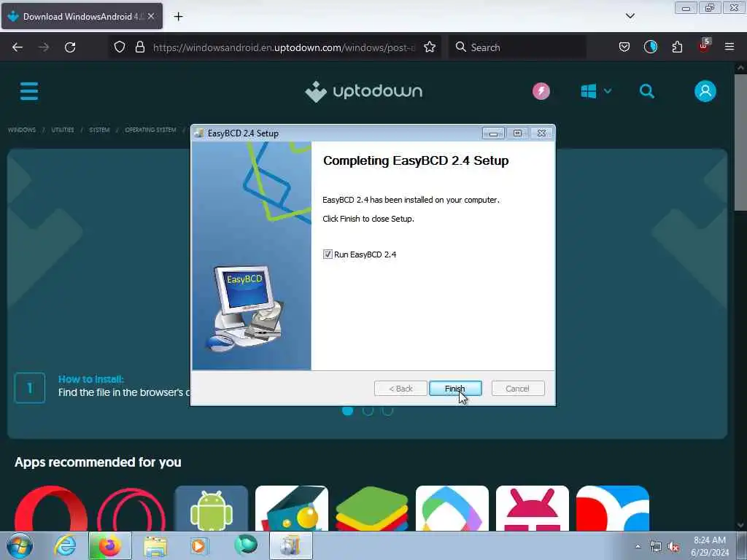Click the page vertical scrollbar thumb
This screenshot has width=747, height=560.
click(740, 142)
